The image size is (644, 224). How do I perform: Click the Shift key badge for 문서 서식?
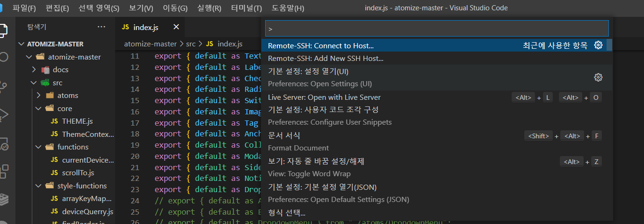(x=539, y=136)
